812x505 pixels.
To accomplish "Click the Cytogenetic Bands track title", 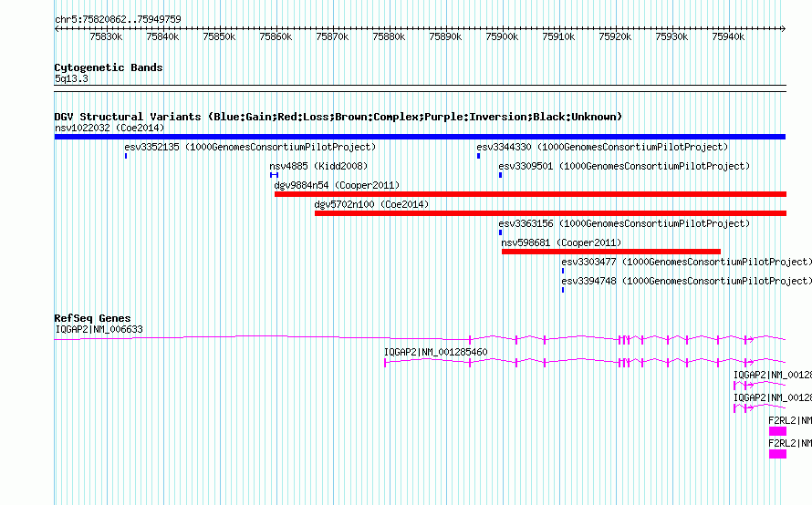I will pyautogui.click(x=109, y=67).
